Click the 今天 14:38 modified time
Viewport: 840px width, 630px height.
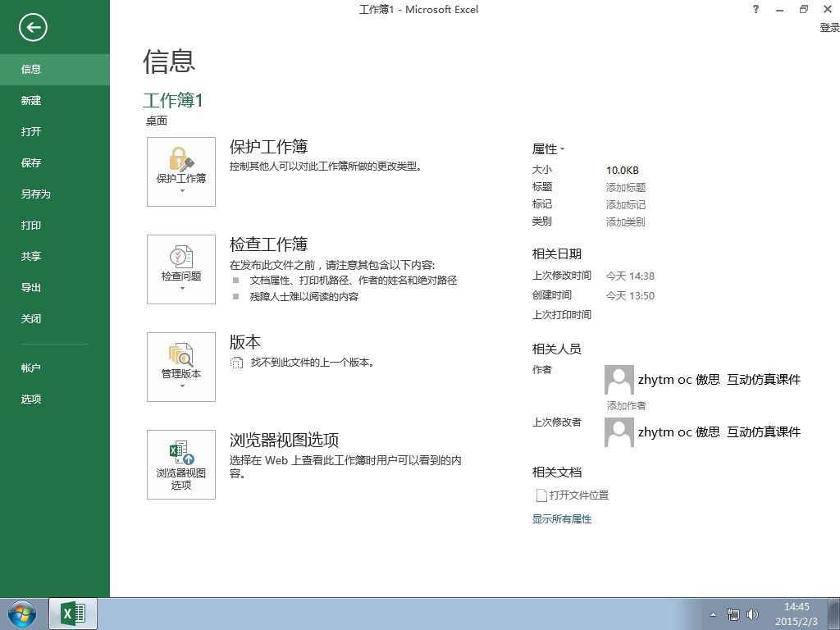pos(630,276)
